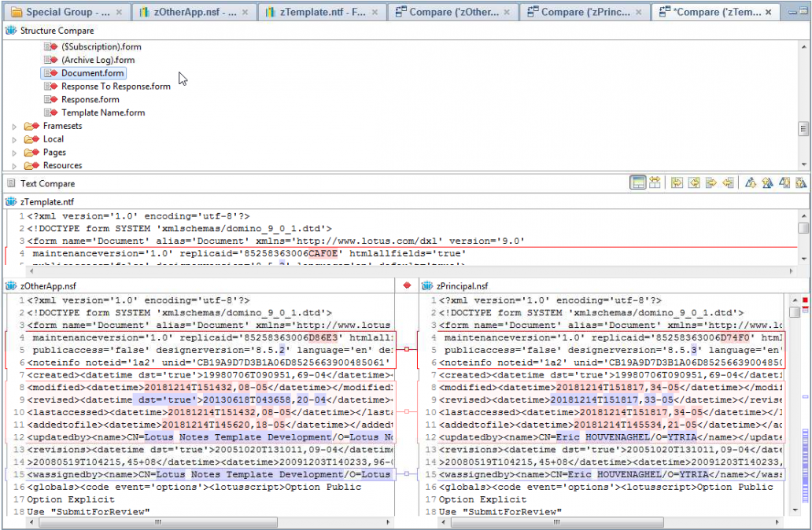Switch to the Special Group tab

tap(66, 11)
